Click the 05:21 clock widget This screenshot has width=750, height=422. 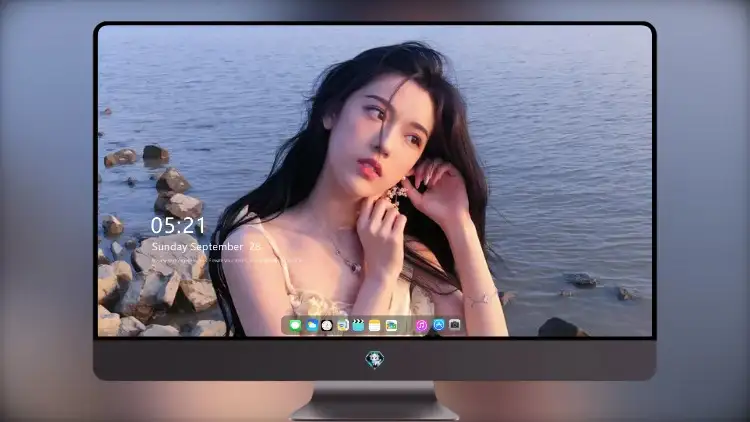(x=178, y=225)
